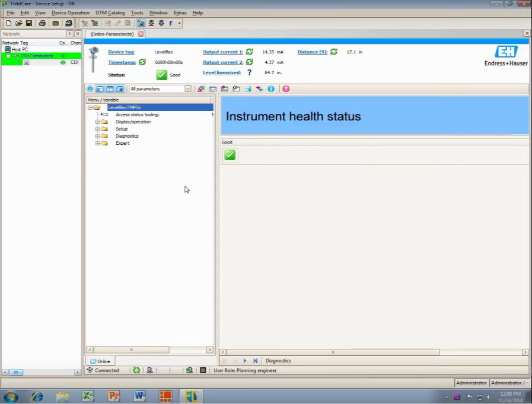Click the Upload from device toolbar icon
This screenshot has width=532, height=404.
coord(151,23)
